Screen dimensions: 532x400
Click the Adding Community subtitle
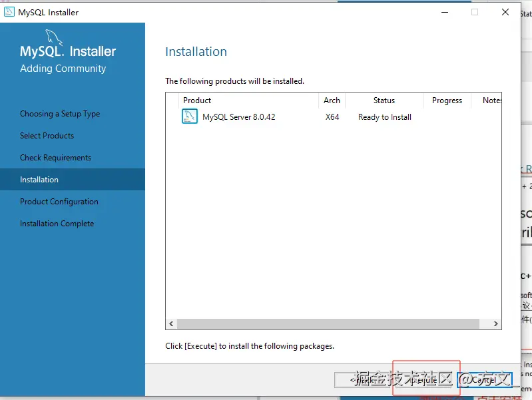click(63, 69)
